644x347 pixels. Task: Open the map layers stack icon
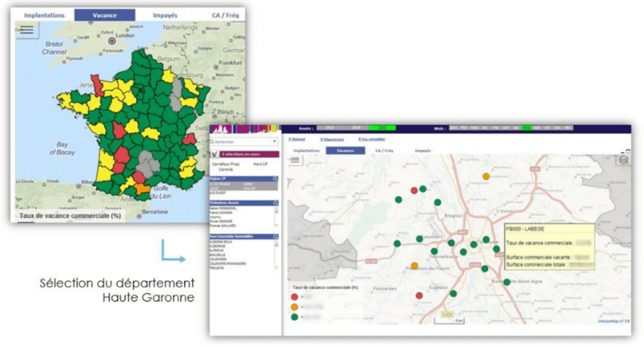click(x=623, y=160)
